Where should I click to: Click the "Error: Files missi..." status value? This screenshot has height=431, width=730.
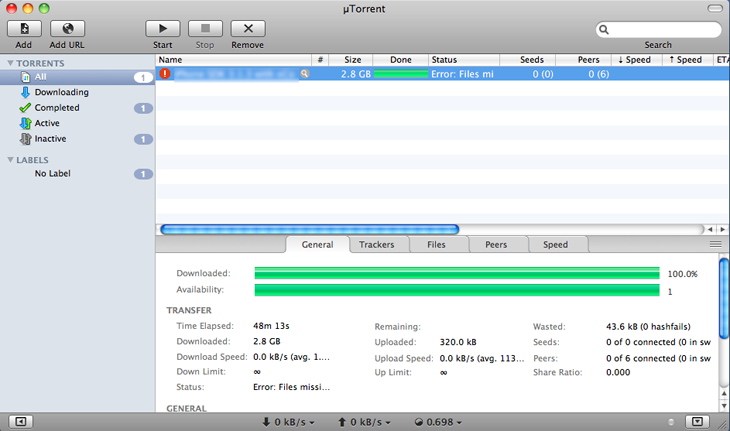[x=291, y=387]
